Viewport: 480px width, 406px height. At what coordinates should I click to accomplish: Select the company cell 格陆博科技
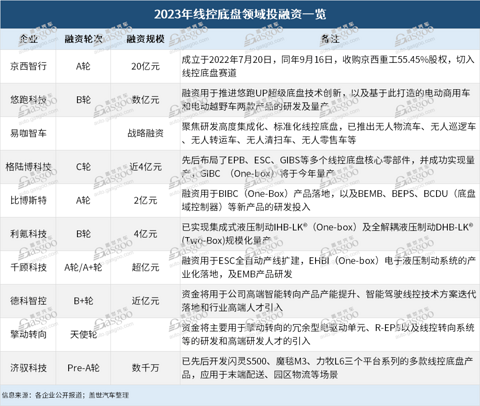click(x=28, y=167)
